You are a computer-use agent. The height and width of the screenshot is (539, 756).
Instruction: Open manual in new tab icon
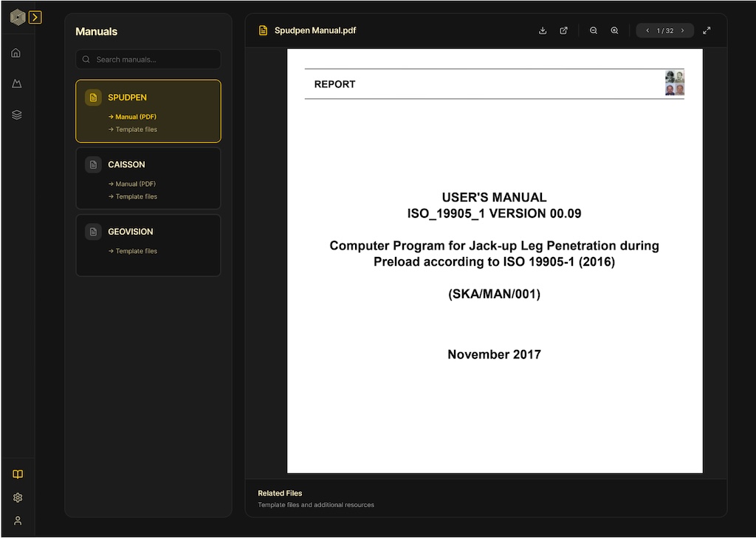pos(564,31)
